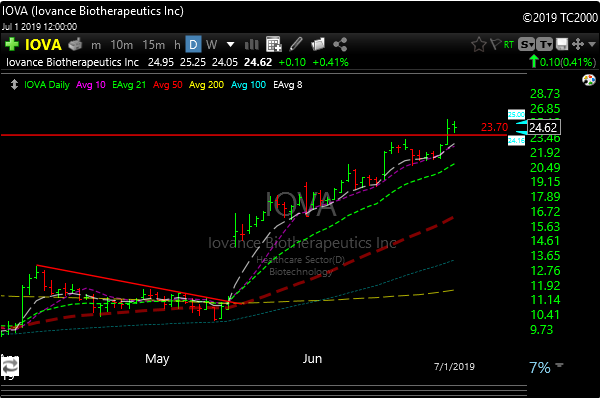The image size is (600, 398).
Task: Edit the EAvg 8 moving average
Action: tap(287, 85)
